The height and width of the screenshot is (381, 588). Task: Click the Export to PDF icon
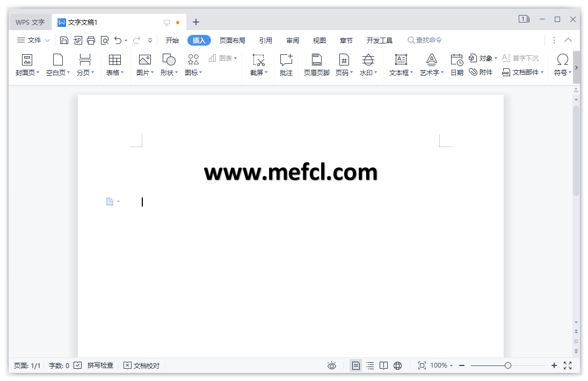(78, 40)
